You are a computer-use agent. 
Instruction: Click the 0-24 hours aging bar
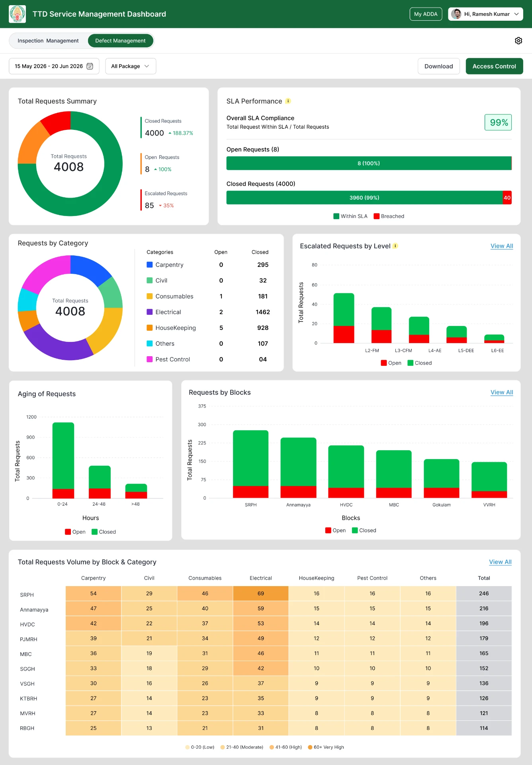click(63, 460)
